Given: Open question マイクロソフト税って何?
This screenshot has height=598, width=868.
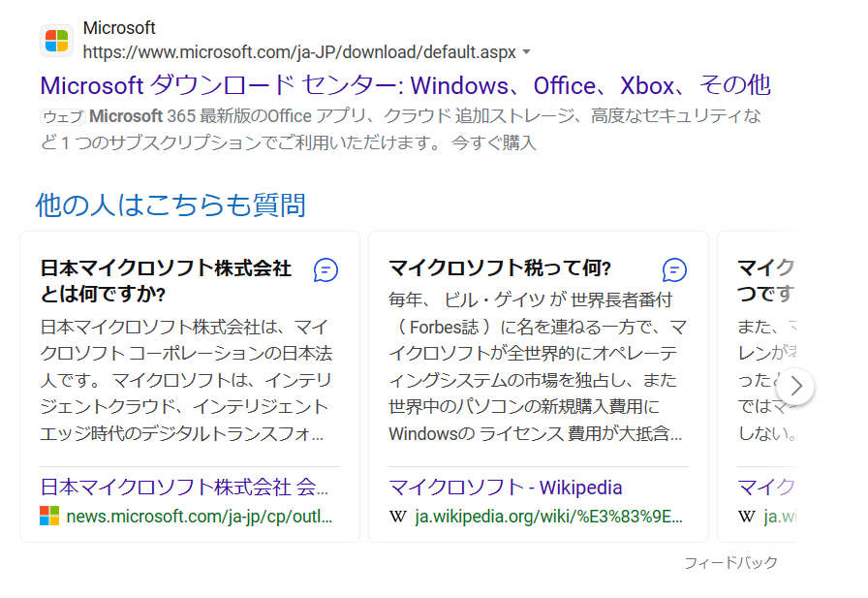Looking at the screenshot, I should tap(500, 268).
